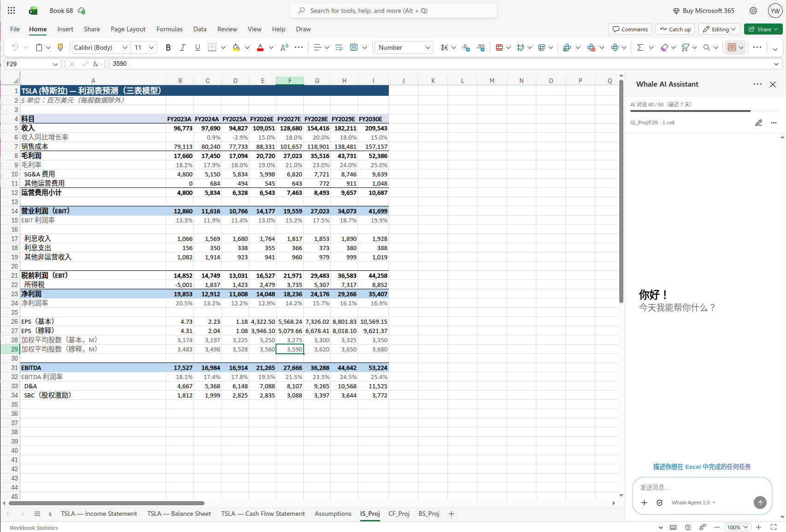Toggle underline formatting
This screenshot has width=786, height=532.
(x=198, y=47)
